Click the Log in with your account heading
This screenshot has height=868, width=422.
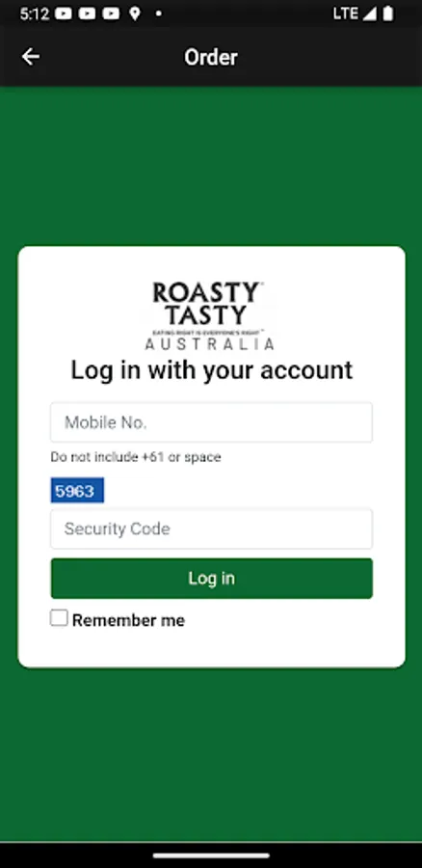pyautogui.click(x=211, y=370)
